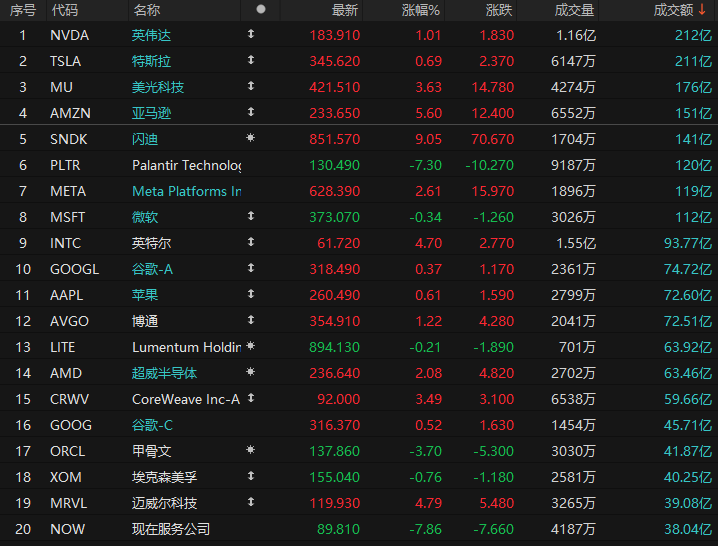
Task: Click the 序号 column header
Action: [x=22, y=10]
